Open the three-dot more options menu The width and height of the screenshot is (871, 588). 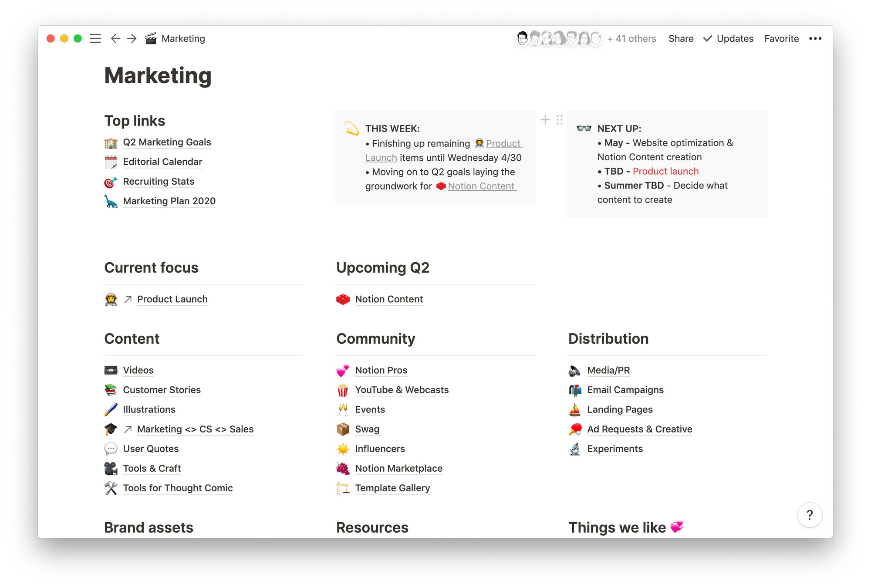815,38
